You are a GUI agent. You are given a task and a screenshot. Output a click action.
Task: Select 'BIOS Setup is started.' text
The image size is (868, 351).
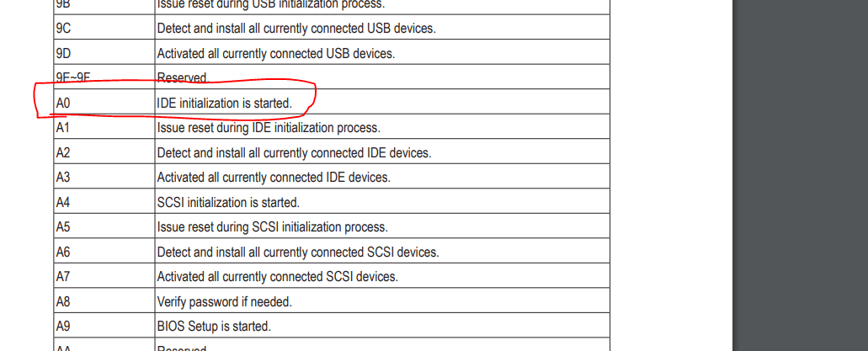[214, 327]
